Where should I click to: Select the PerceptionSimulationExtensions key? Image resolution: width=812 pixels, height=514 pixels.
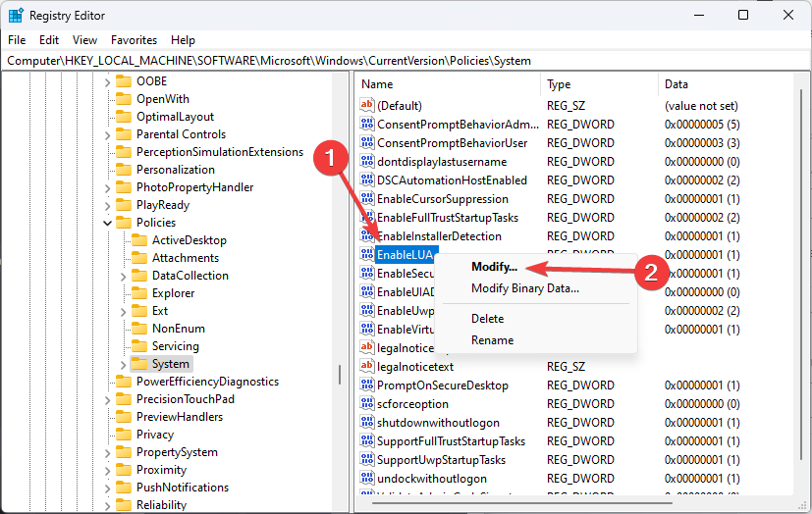click(220, 151)
